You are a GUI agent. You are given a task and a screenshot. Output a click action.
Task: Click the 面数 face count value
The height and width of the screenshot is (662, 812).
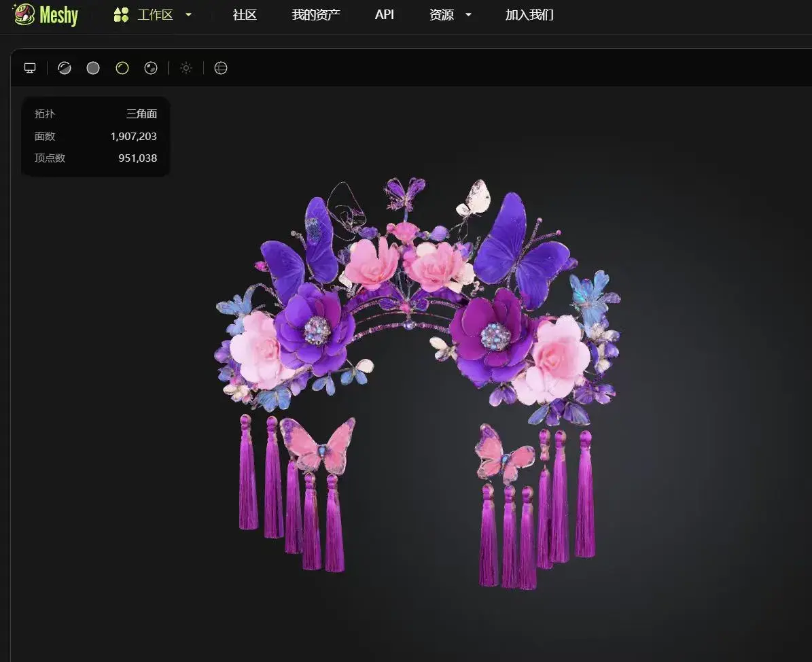[x=134, y=136]
